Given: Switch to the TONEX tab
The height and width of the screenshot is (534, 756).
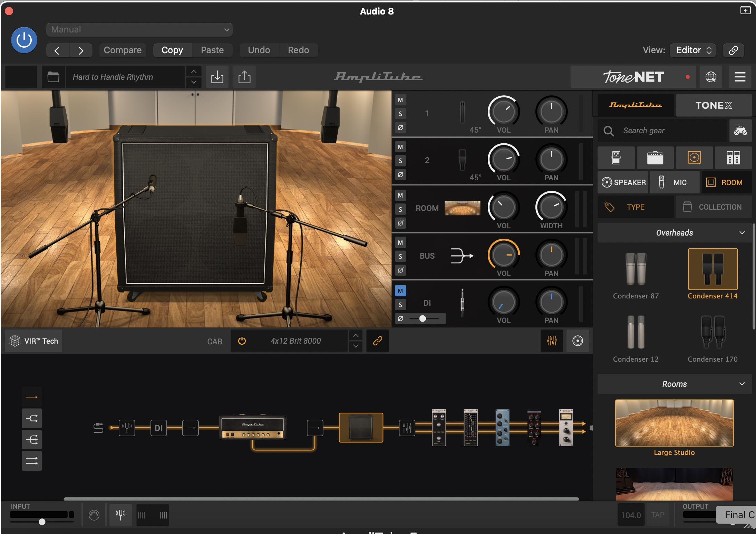Looking at the screenshot, I should coord(714,105).
